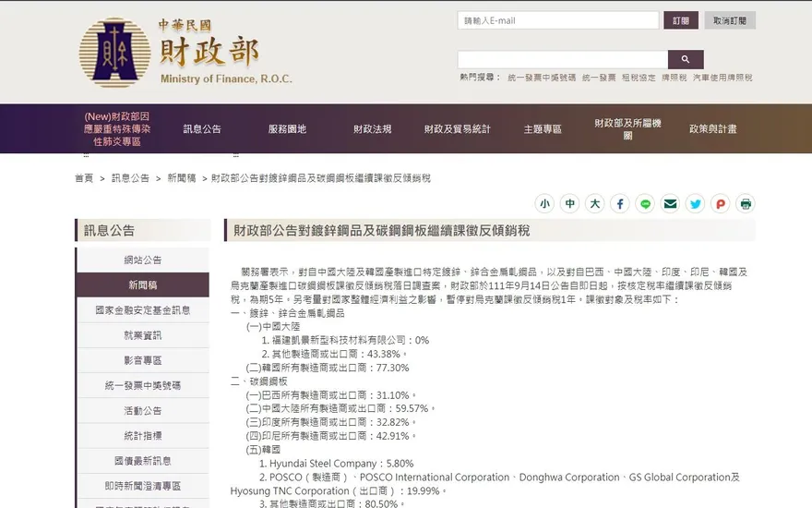Set font size to medium (中)
The width and height of the screenshot is (812, 508).
click(569, 204)
